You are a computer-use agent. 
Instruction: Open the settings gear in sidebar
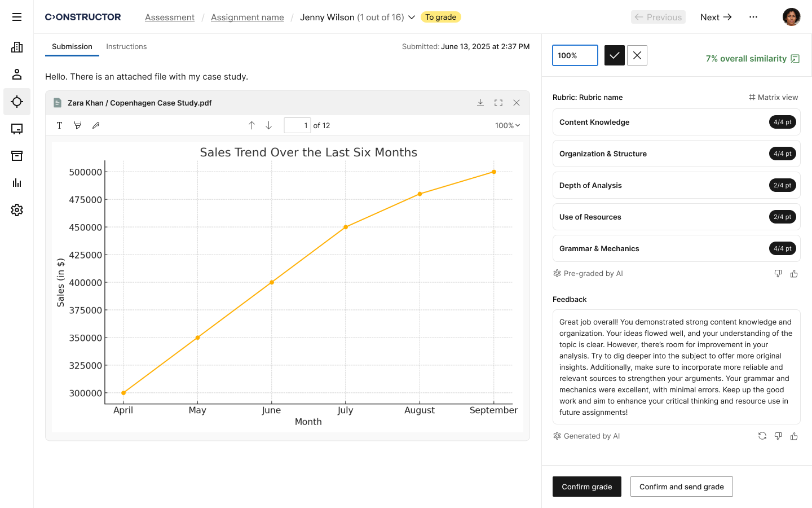click(x=17, y=210)
